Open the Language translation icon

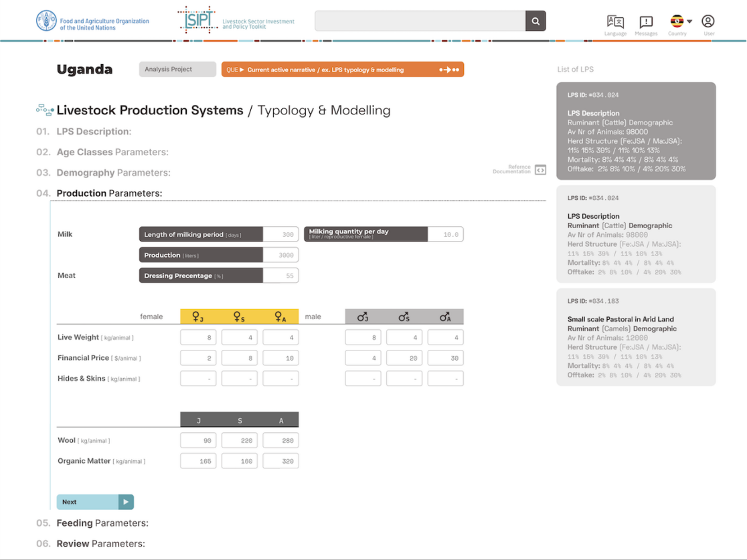pos(615,22)
